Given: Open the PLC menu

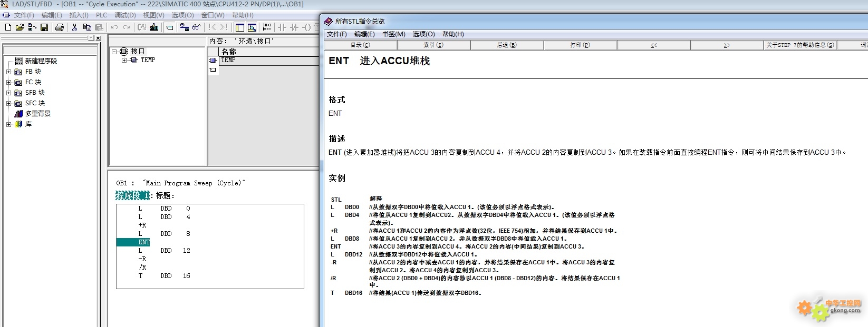Looking at the screenshot, I should [x=101, y=15].
